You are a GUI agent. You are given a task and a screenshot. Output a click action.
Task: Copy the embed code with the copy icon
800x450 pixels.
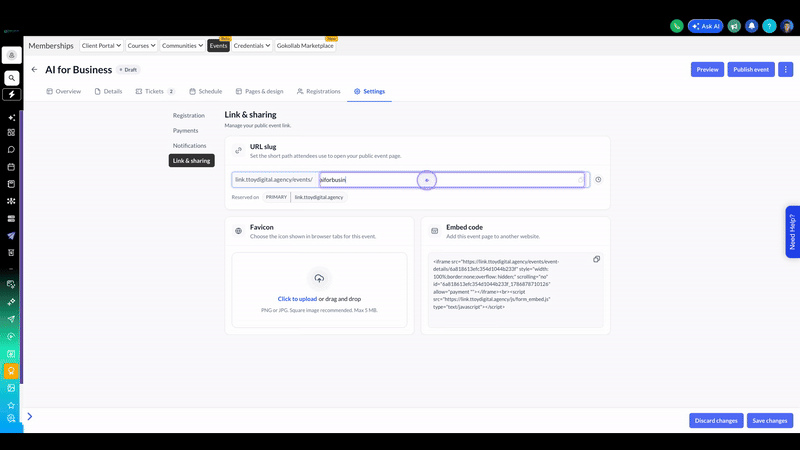tap(596, 259)
